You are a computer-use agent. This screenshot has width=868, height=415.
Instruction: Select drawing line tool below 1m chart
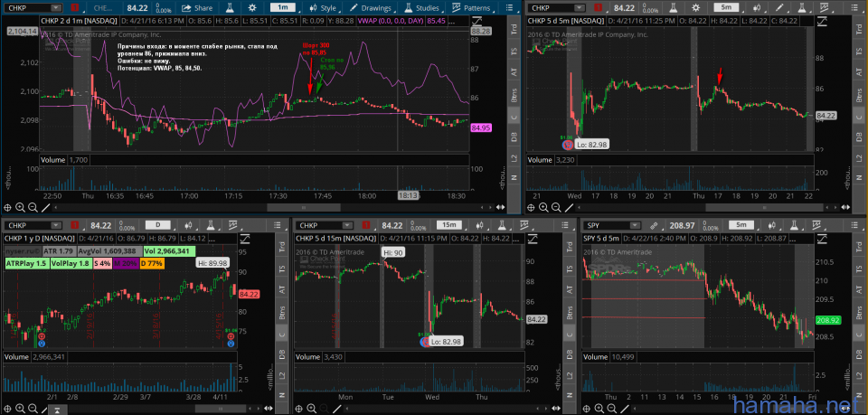(46, 208)
